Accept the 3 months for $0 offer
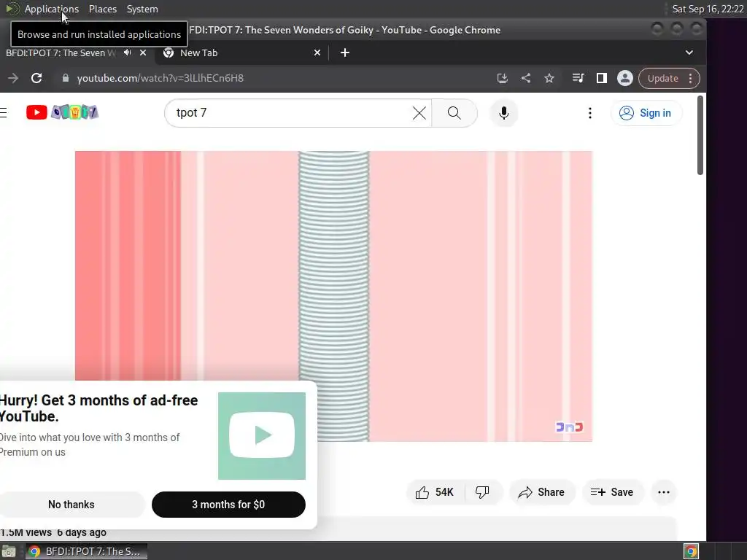747x560 pixels. pyautogui.click(x=228, y=505)
